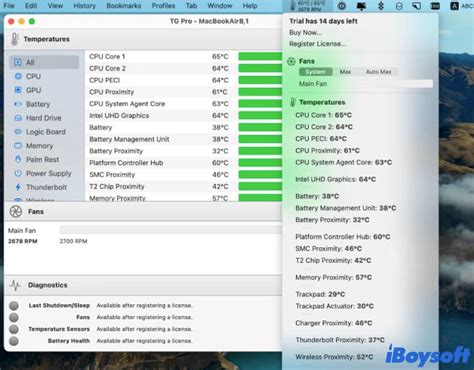Image resolution: width=474 pixels, height=370 pixels.
Task: Open the Bluetooth menu bar icon
Action: pos(381,6)
